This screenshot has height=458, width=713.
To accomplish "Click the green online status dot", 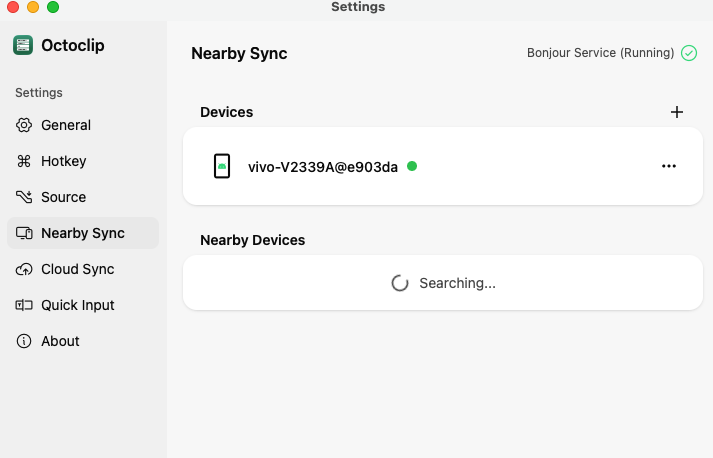I will [x=412, y=166].
